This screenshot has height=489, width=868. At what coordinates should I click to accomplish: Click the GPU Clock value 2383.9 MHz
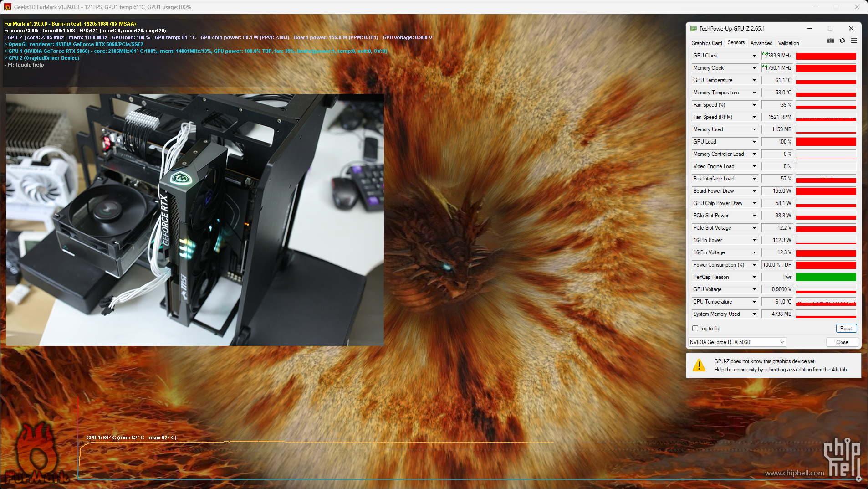(x=777, y=56)
